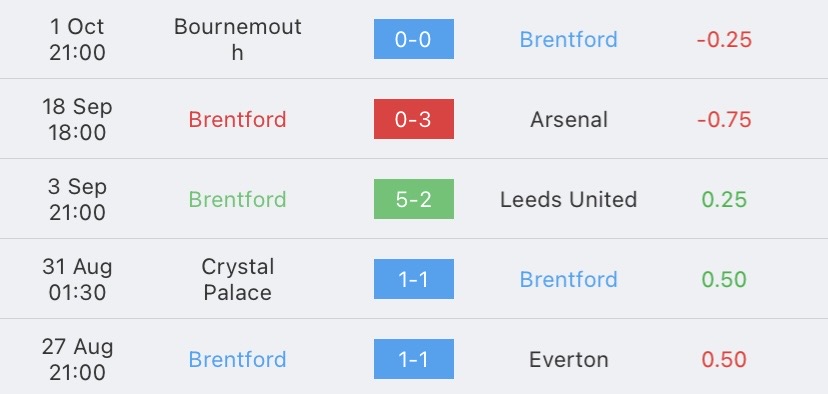Select the -0.25 handicap value
Viewport: 828px width, 394px height.
724,40
